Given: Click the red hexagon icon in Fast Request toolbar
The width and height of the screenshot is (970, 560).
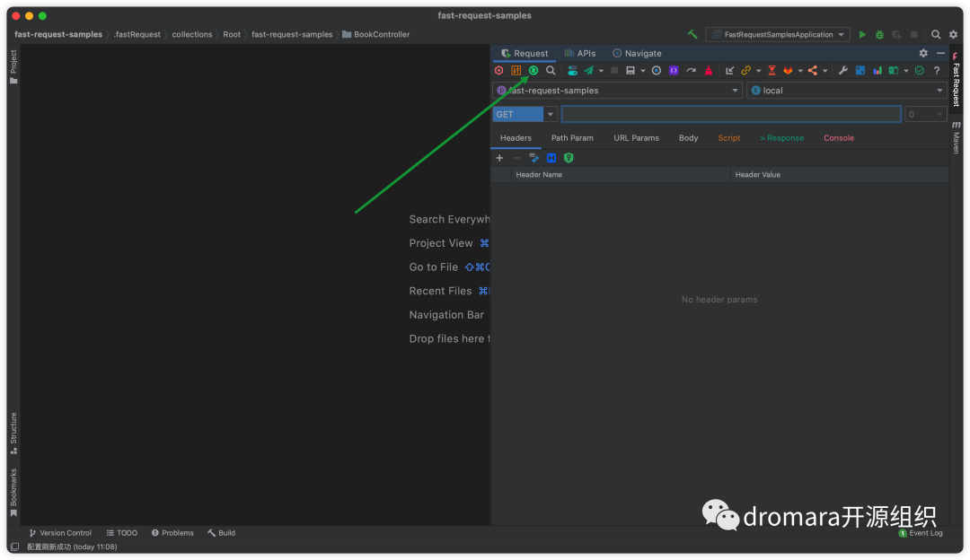Looking at the screenshot, I should (x=498, y=71).
